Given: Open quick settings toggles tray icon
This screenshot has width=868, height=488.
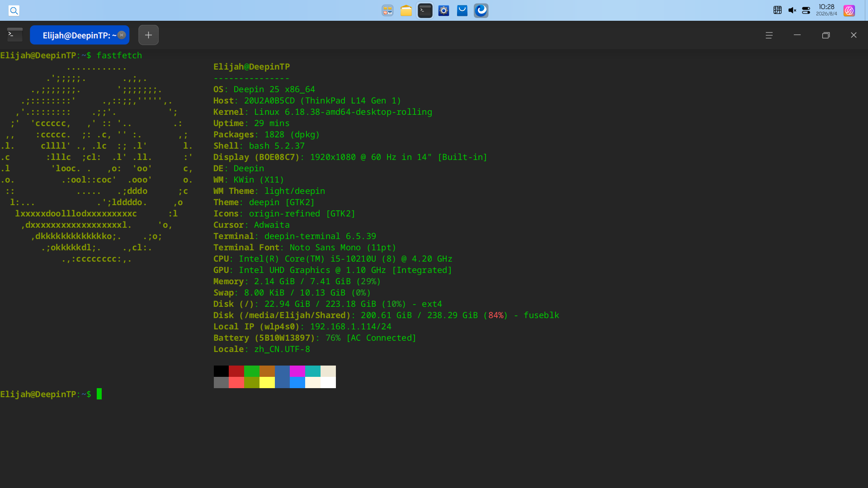Looking at the screenshot, I should (806, 10).
